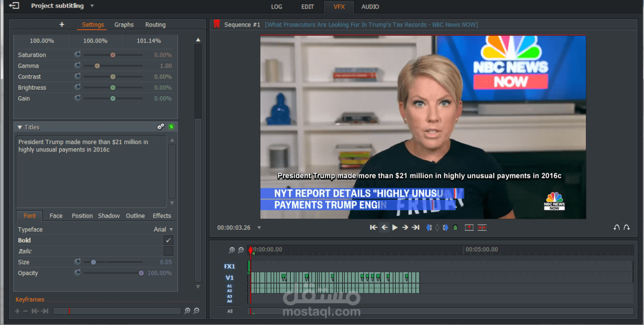The width and height of the screenshot is (644, 325).
Task: Add a keyframe with the plus icon
Action: pos(17,311)
